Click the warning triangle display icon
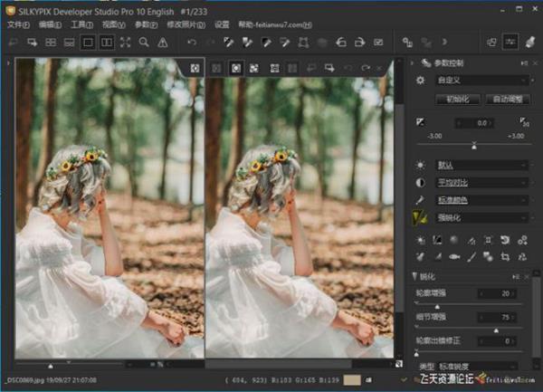543x392 pixels. [162, 43]
